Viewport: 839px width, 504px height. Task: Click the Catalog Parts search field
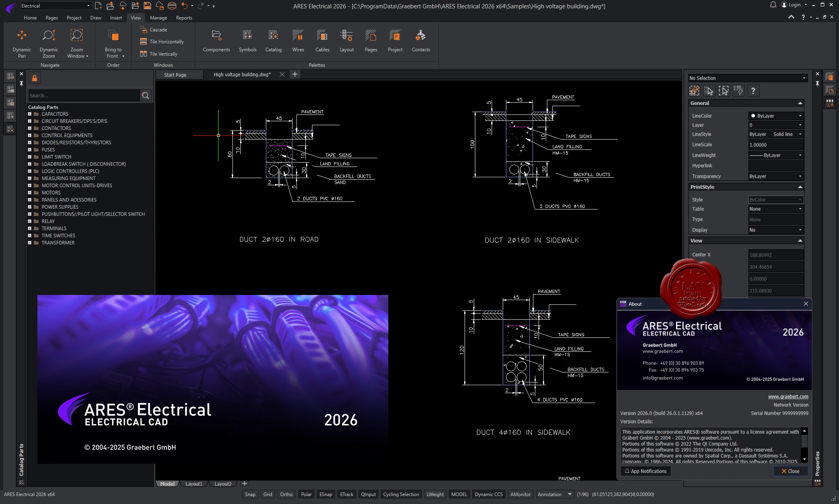coord(84,95)
